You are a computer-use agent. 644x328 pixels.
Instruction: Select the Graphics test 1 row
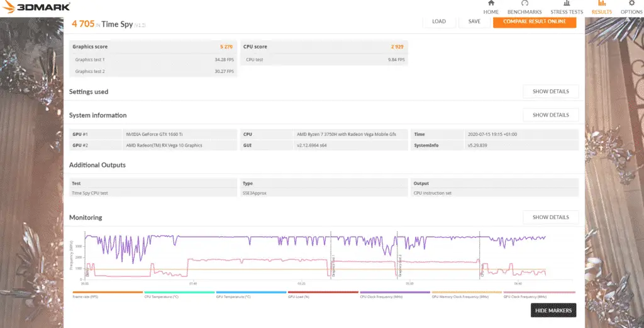(x=153, y=60)
